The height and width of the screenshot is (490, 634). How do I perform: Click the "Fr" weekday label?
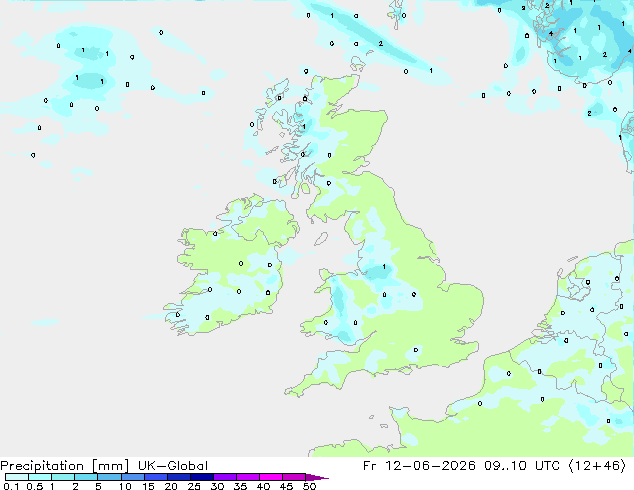coord(370,466)
